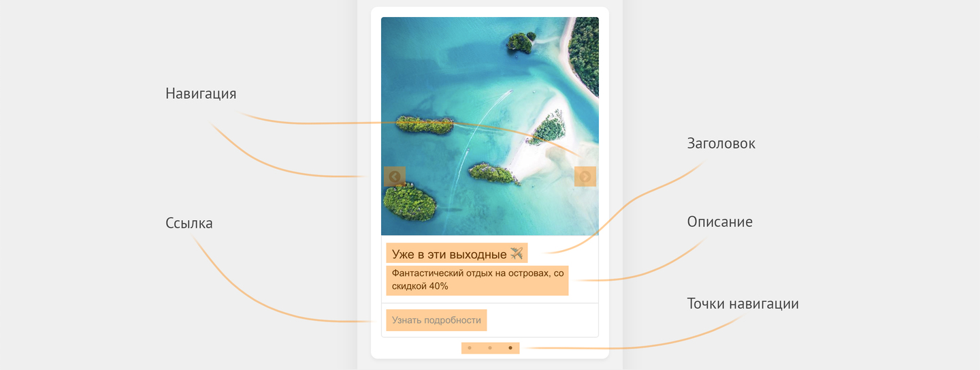Click the «Точки навигации» annotation label

742,304
